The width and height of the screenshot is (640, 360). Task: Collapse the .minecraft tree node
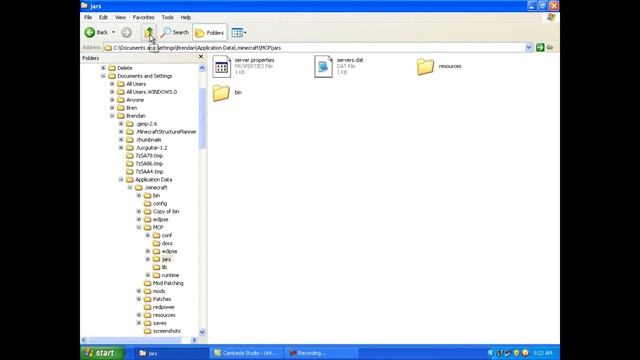coord(130,187)
